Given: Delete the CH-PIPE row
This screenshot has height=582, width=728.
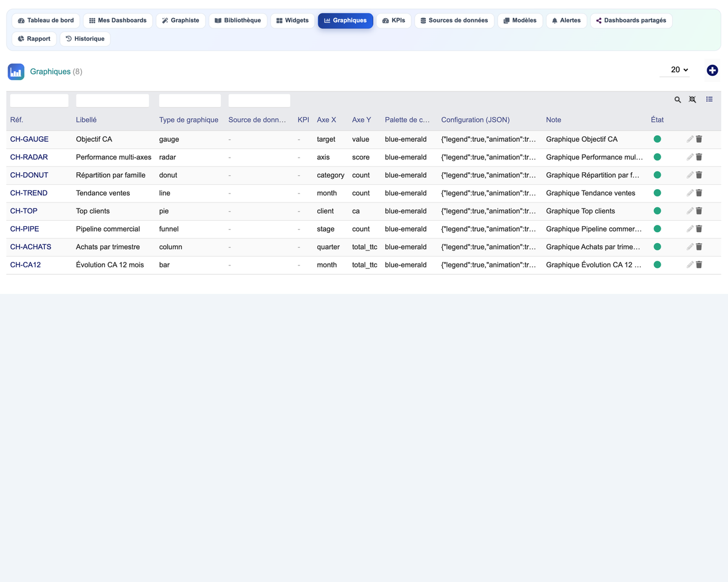Looking at the screenshot, I should [699, 229].
